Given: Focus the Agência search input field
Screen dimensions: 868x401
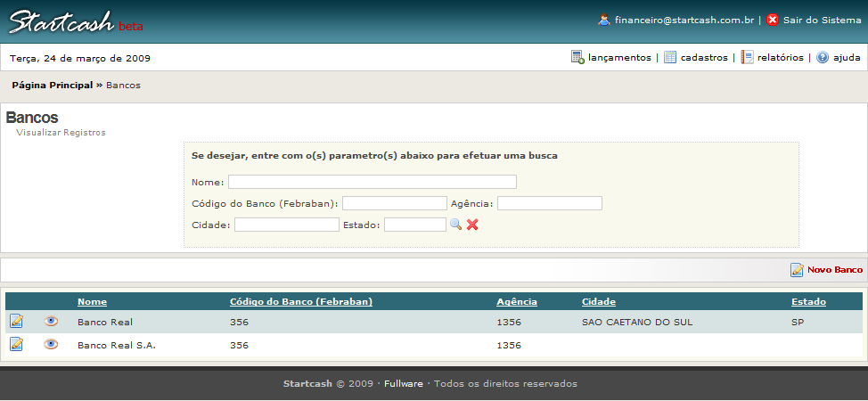Looking at the screenshot, I should coord(549,203).
